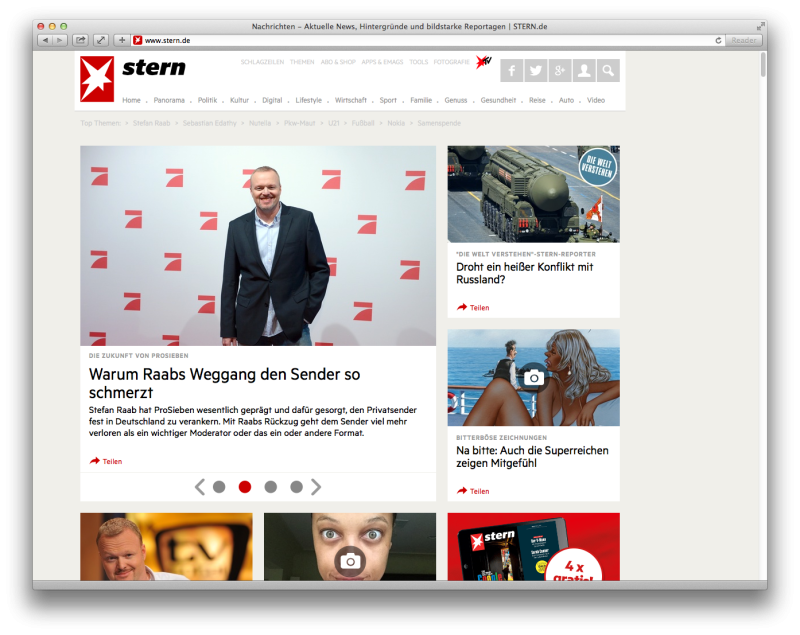Click the stern star logo
The width and height of the screenshot is (800, 635).
pyautogui.click(x=97, y=79)
